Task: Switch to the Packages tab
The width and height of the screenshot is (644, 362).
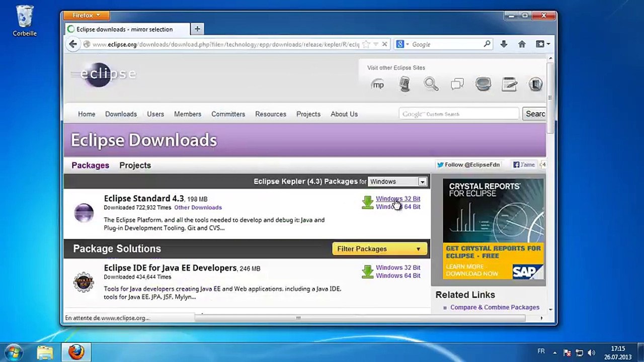Action: coord(90,165)
